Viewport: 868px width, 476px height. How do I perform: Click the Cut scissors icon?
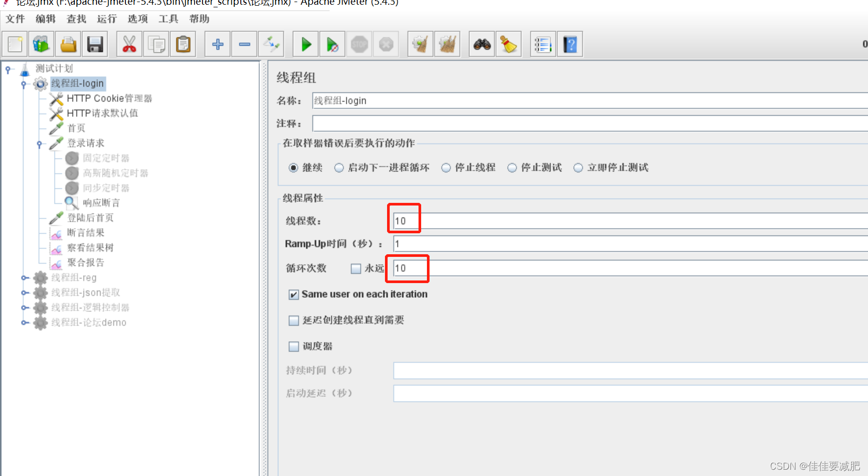pyautogui.click(x=129, y=45)
